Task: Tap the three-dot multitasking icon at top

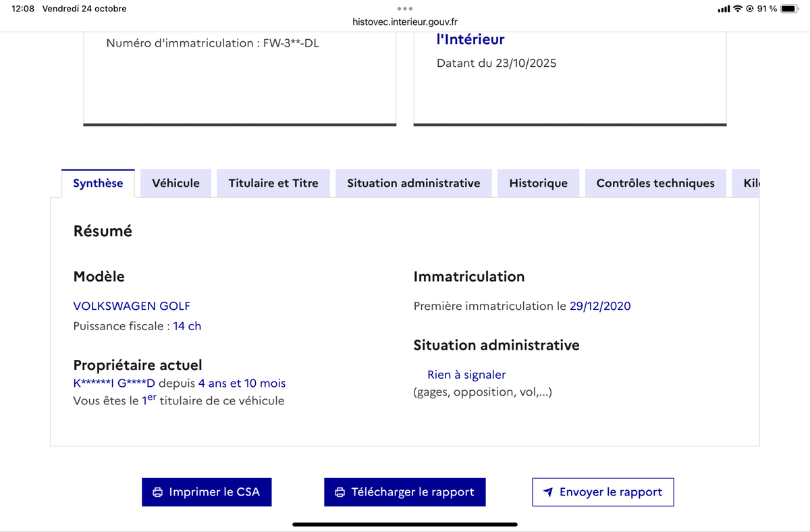Action: pyautogui.click(x=405, y=9)
